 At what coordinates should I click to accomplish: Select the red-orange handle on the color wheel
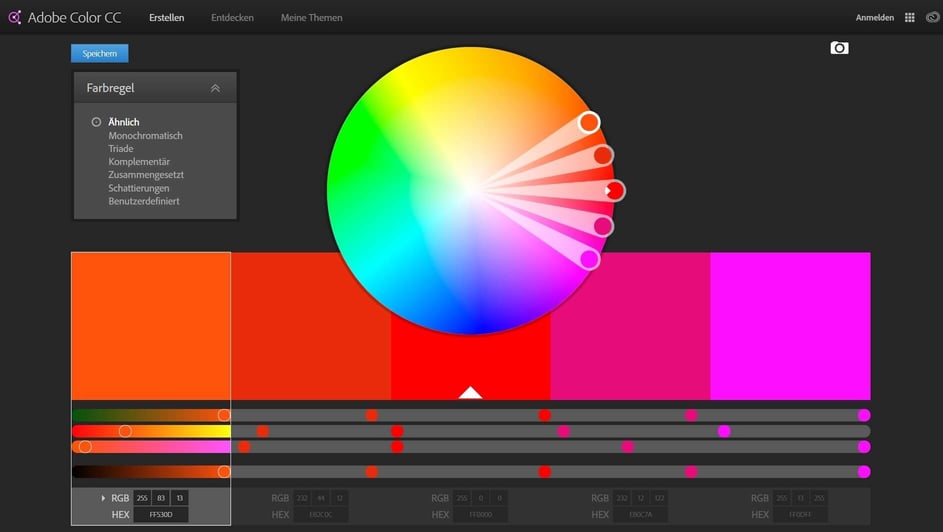[x=603, y=155]
